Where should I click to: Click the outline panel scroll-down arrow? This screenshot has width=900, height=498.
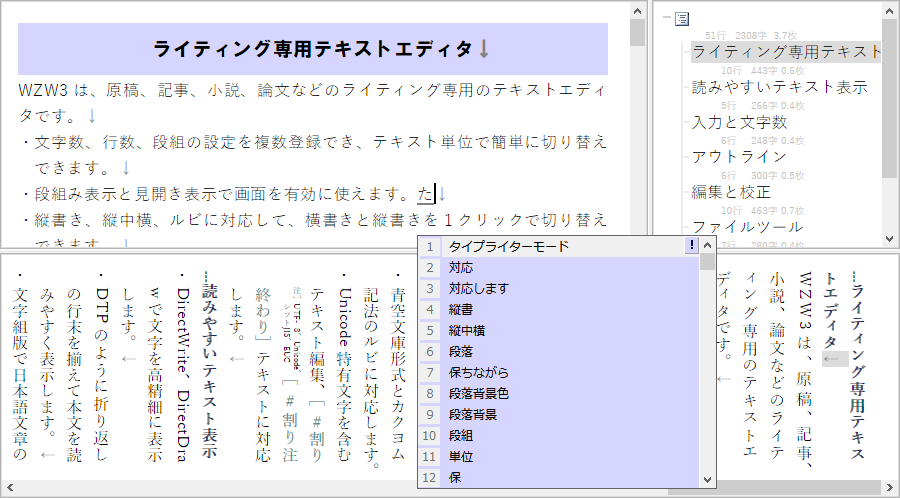[x=890, y=239]
